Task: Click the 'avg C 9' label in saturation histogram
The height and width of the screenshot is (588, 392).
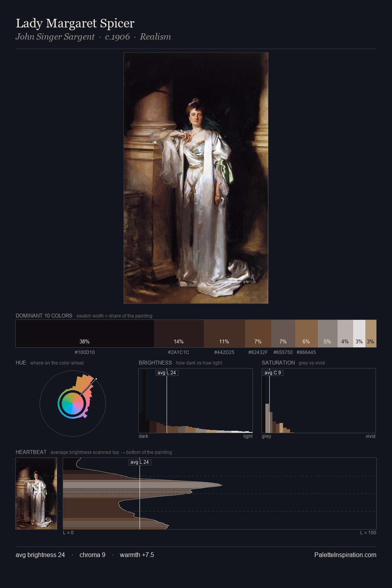Action: point(273,373)
